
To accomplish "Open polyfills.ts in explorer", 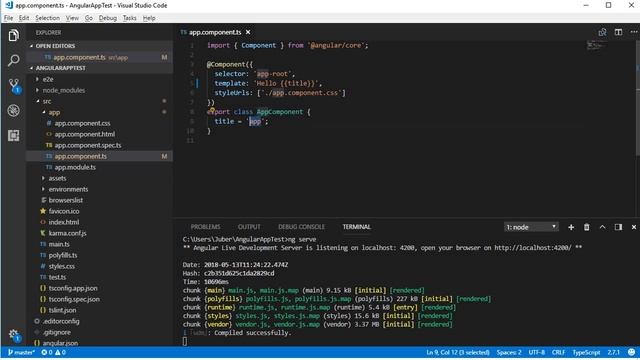I will pyautogui.click(x=63, y=256).
